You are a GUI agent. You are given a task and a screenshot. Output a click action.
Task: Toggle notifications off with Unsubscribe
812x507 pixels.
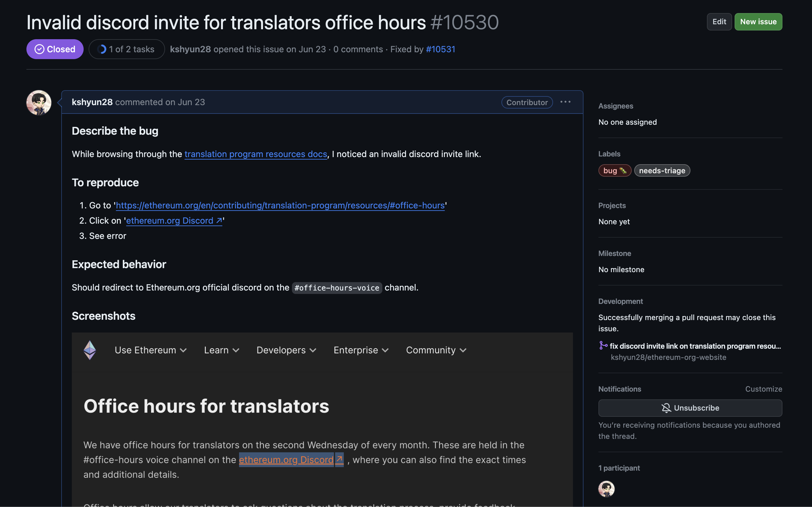[690, 408]
